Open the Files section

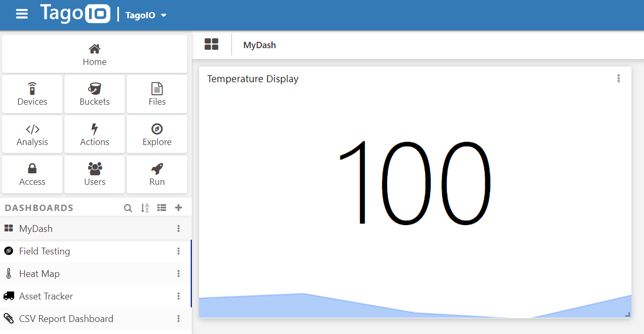coord(157,94)
